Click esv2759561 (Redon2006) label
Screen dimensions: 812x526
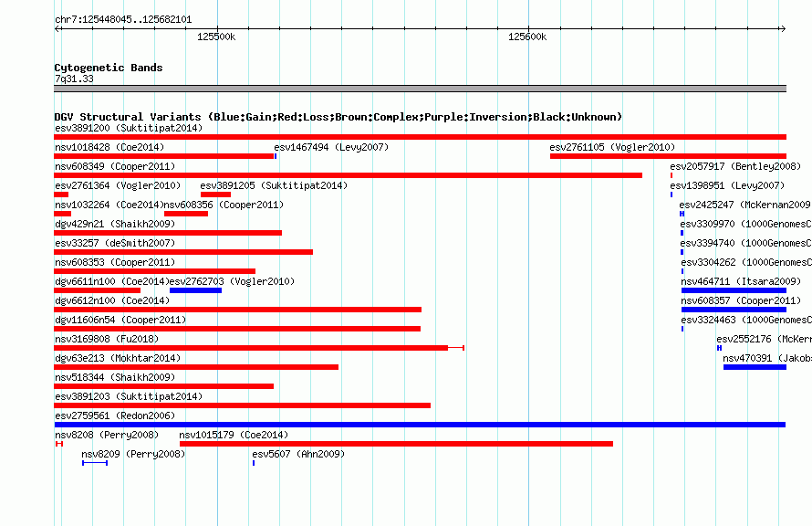click(115, 416)
